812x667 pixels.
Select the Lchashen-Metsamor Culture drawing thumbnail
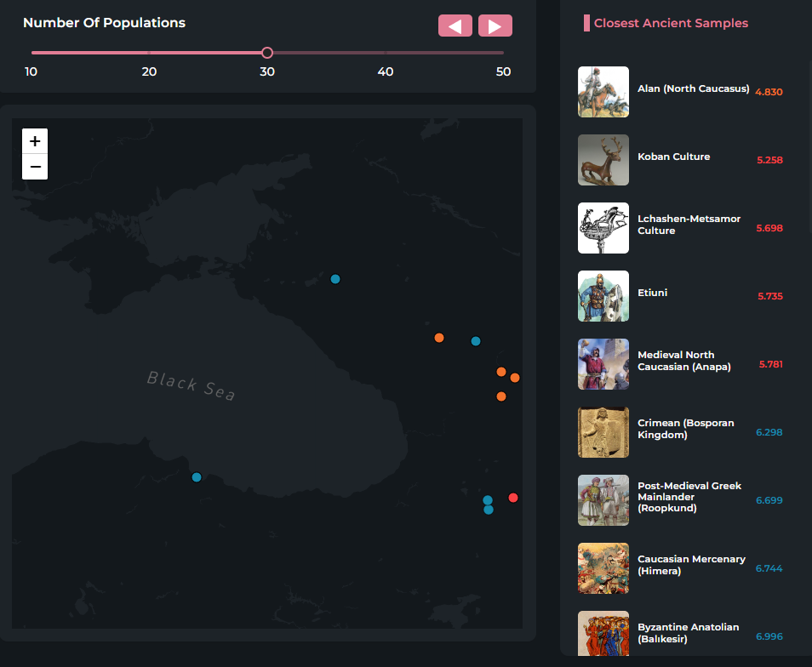[x=603, y=228]
